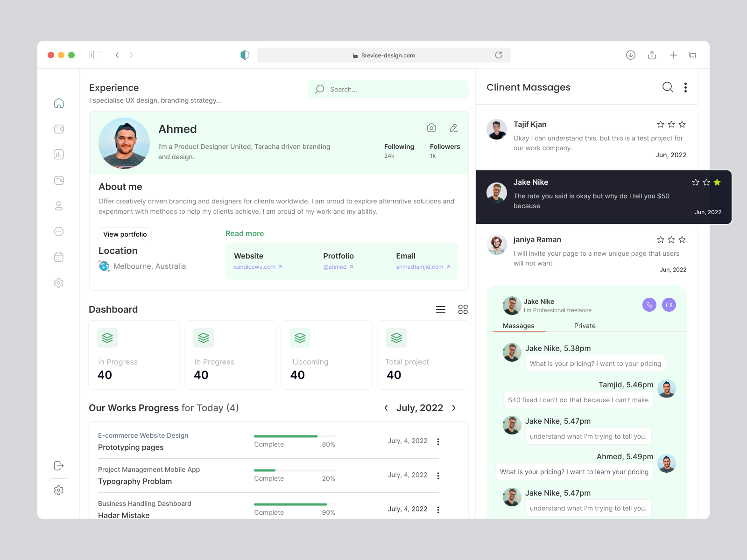Image resolution: width=747 pixels, height=560 pixels.
Task: Click the View portfolio button
Action: (x=125, y=234)
